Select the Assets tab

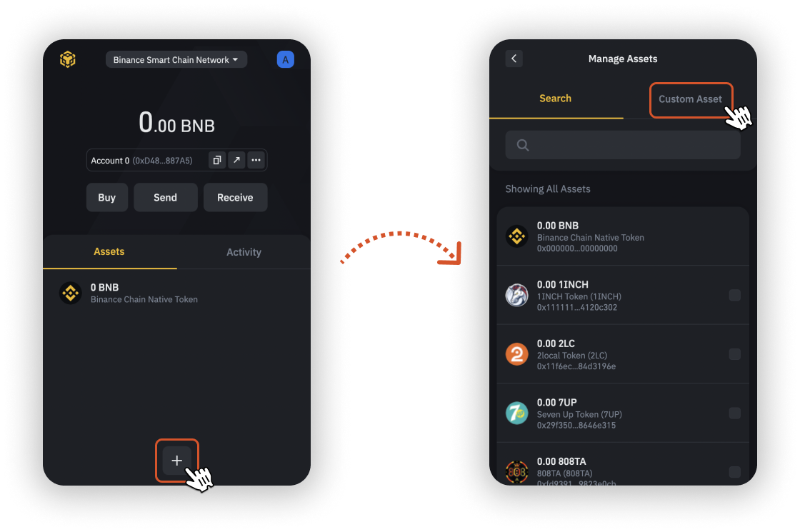coord(109,251)
